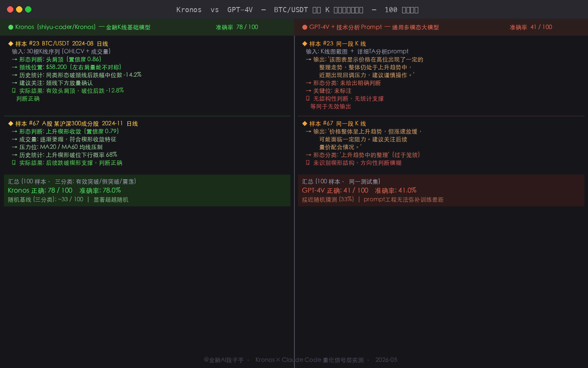Click the window title 'Kronos vs GPT-4V'

point(214,10)
